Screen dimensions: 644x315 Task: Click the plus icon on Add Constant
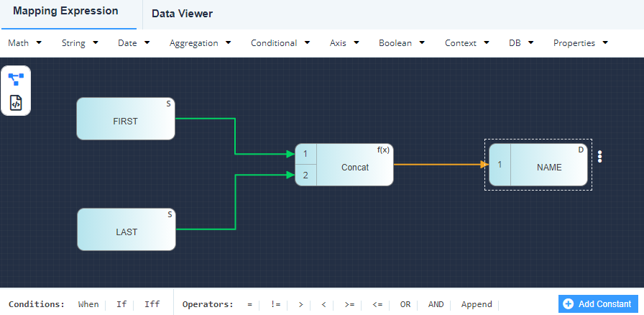point(568,304)
